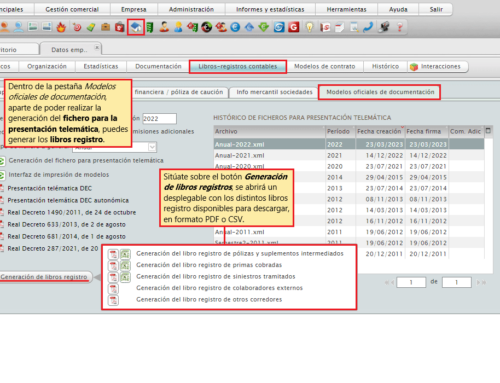Image resolution: width=500 pixels, height=383 pixels.
Task: Switch to the Estadísticas tab
Action: click(x=101, y=66)
